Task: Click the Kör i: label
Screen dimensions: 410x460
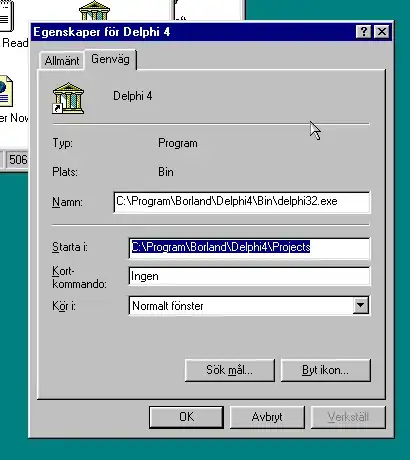Action: click(64, 306)
